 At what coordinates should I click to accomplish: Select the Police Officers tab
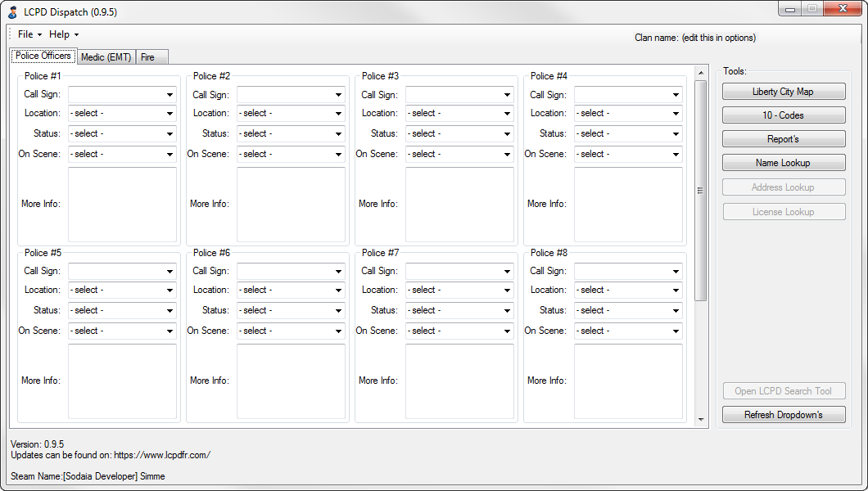[x=43, y=56]
